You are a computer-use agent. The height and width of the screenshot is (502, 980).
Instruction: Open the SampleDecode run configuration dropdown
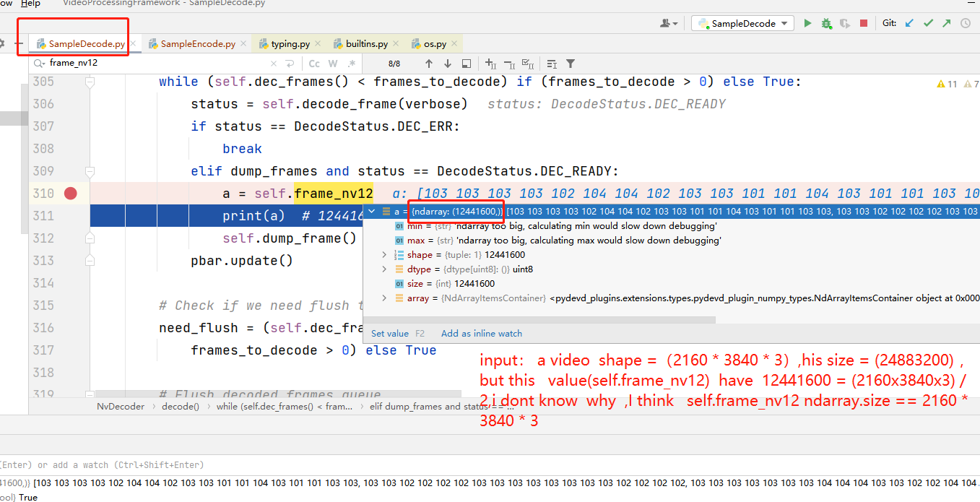coord(742,22)
